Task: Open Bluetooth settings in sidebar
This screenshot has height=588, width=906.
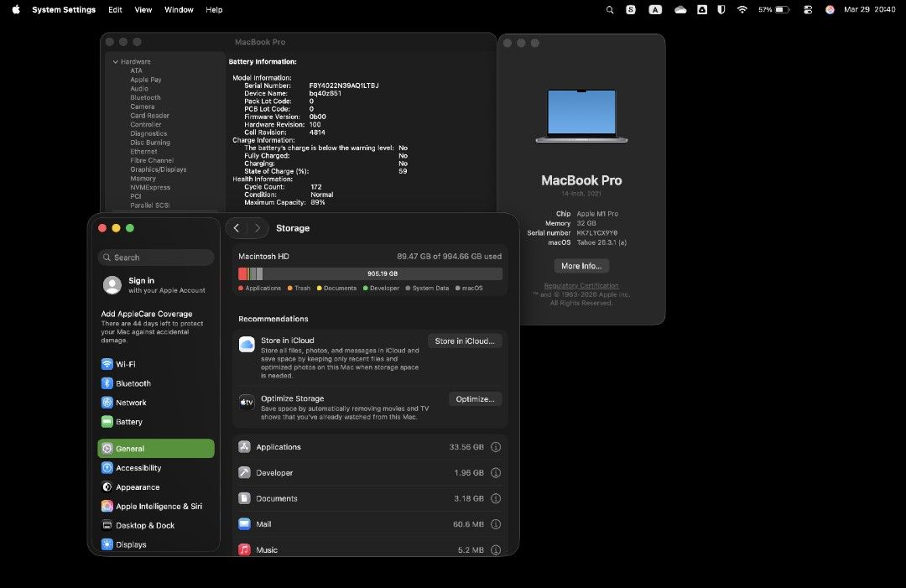Action: click(x=156, y=383)
